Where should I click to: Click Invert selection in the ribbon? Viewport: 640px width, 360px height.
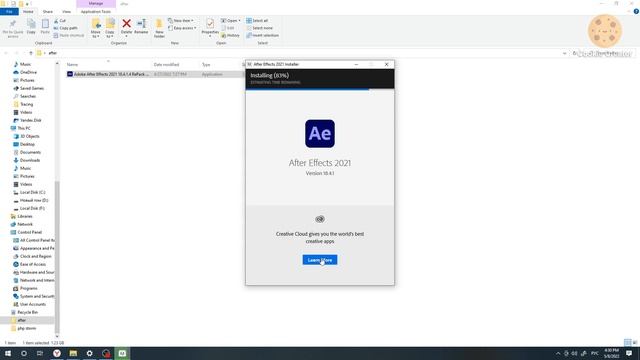click(x=262, y=36)
